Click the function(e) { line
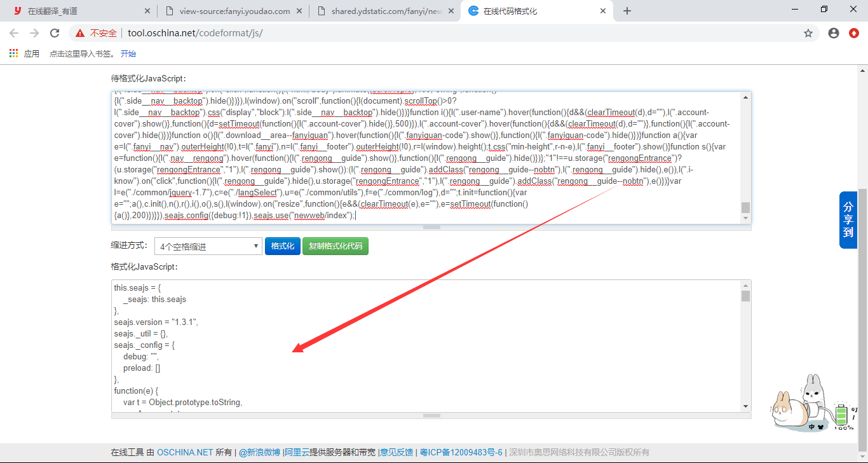The image size is (868, 463). pyautogui.click(x=137, y=390)
